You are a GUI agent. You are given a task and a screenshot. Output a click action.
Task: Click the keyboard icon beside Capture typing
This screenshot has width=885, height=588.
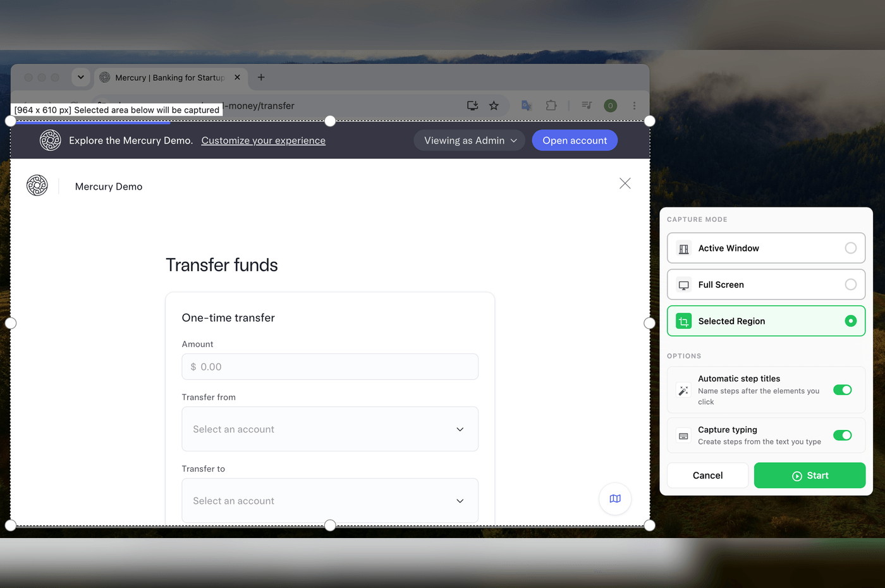coord(683,436)
